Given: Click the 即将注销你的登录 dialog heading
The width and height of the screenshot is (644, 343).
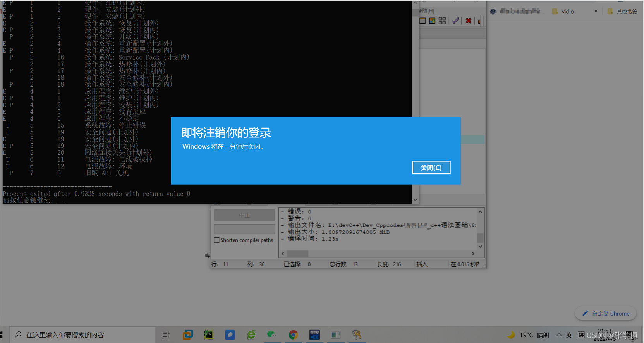Looking at the screenshot, I should 226,133.
